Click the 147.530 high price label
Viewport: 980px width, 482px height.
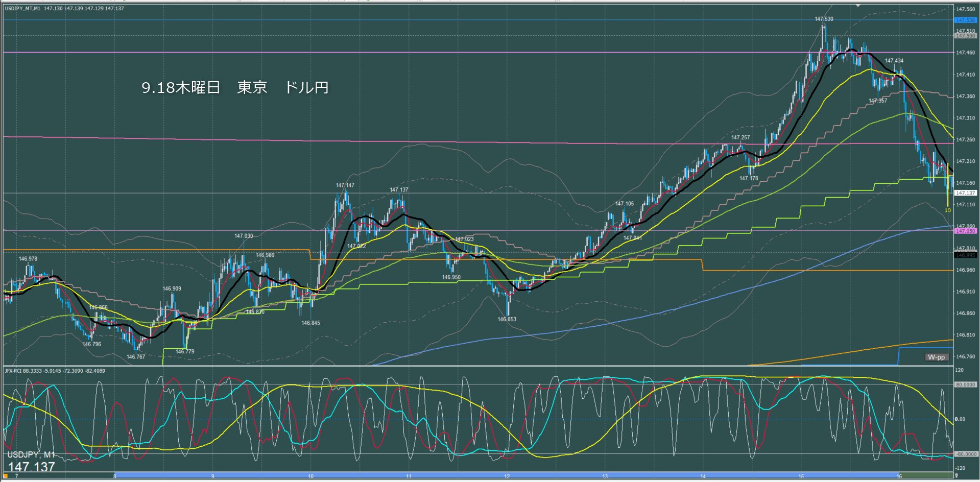point(824,19)
